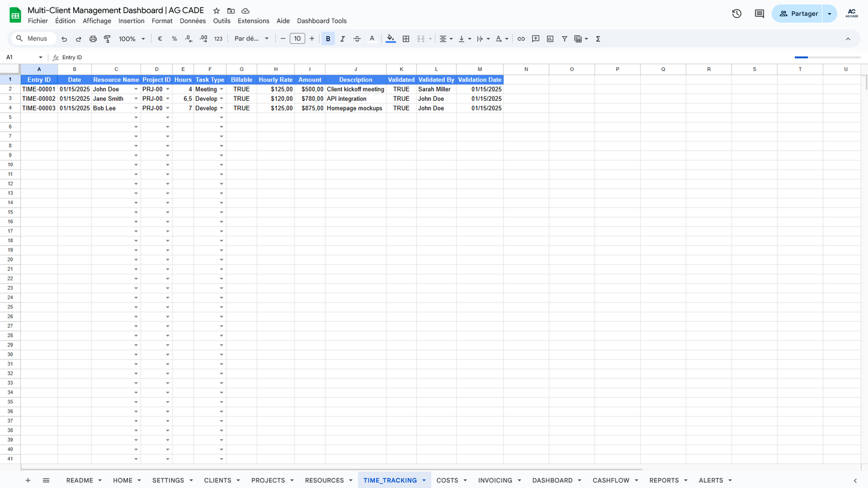Toggle strikethrough formatting
Image resolution: width=868 pixels, height=488 pixels.
(x=357, y=39)
